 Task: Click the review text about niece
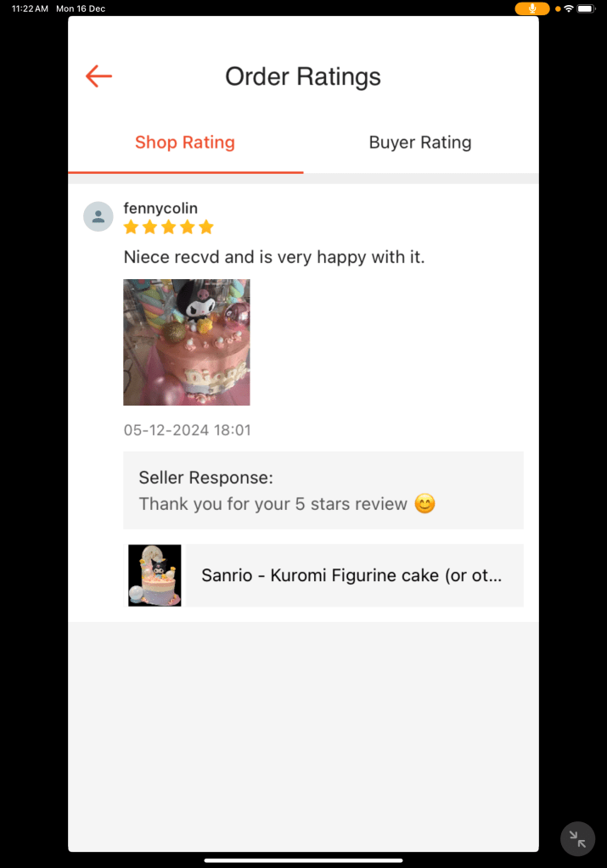274,257
